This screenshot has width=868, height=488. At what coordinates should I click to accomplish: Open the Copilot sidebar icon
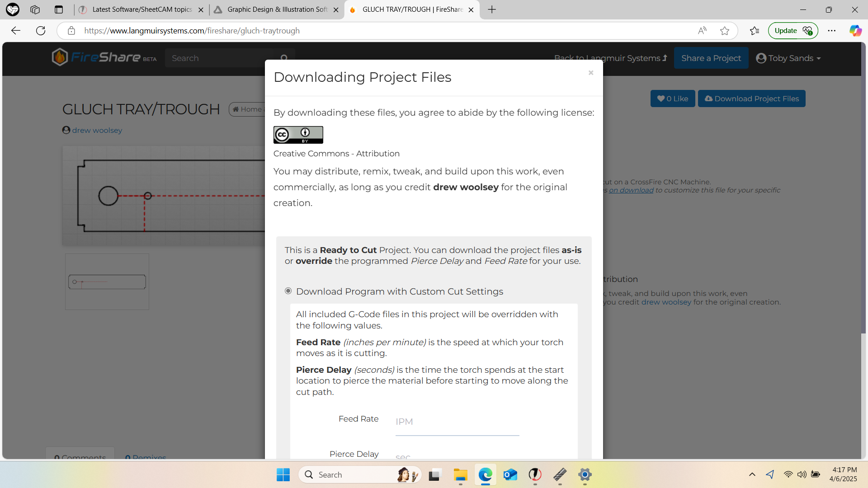tap(855, 31)
